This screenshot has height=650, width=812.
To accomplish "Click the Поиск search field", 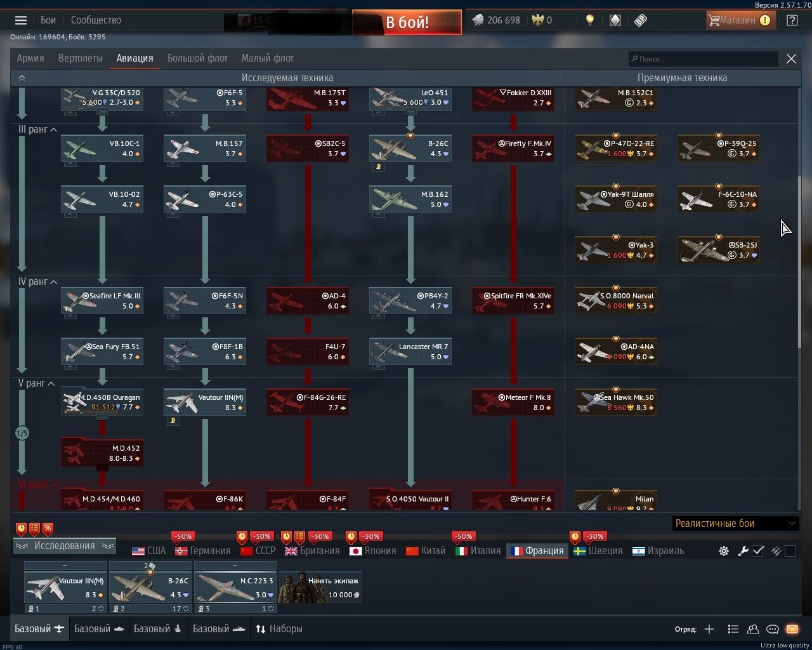I will pyautogui.click(x=703, y=59).
